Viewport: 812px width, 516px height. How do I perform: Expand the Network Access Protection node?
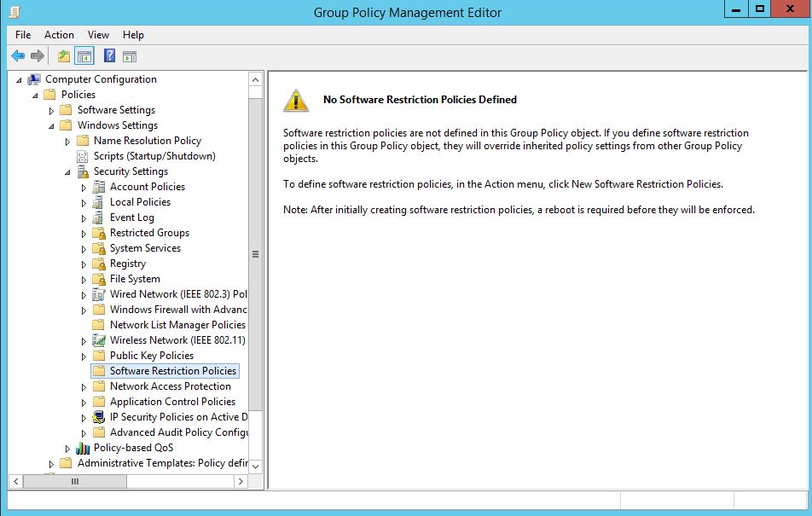84,386
